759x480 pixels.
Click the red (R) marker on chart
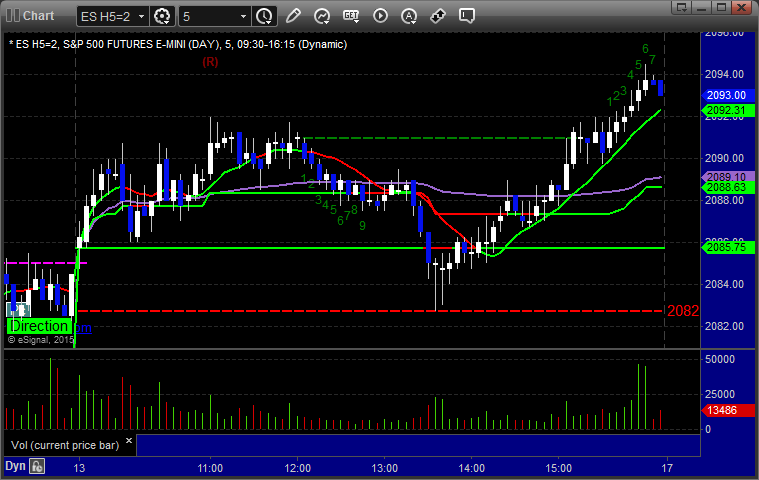[x=210, y=62]
